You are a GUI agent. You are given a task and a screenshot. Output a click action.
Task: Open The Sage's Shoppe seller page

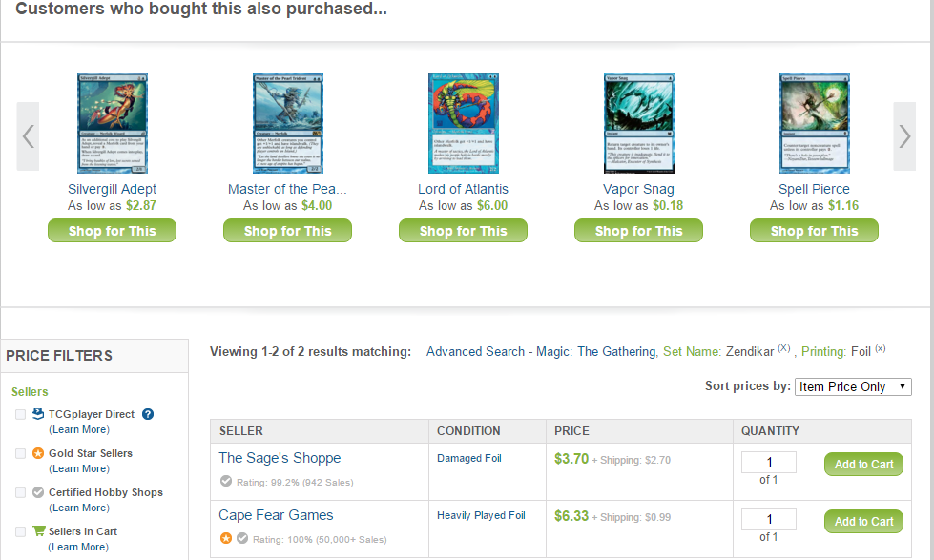point(280,458)
